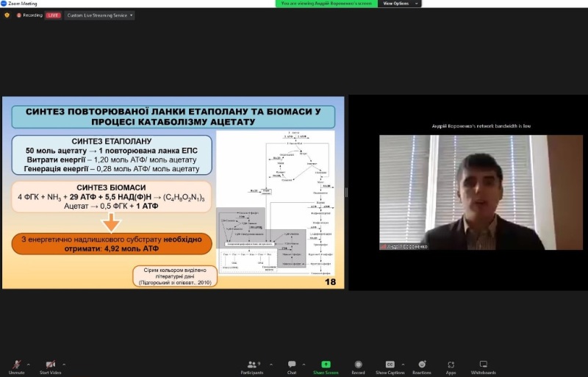Screen dimensions: 588x377
Task: Click the 'СИНТЕЗ БІОМАСИ' heading on the slide
Action: [111, 187]
